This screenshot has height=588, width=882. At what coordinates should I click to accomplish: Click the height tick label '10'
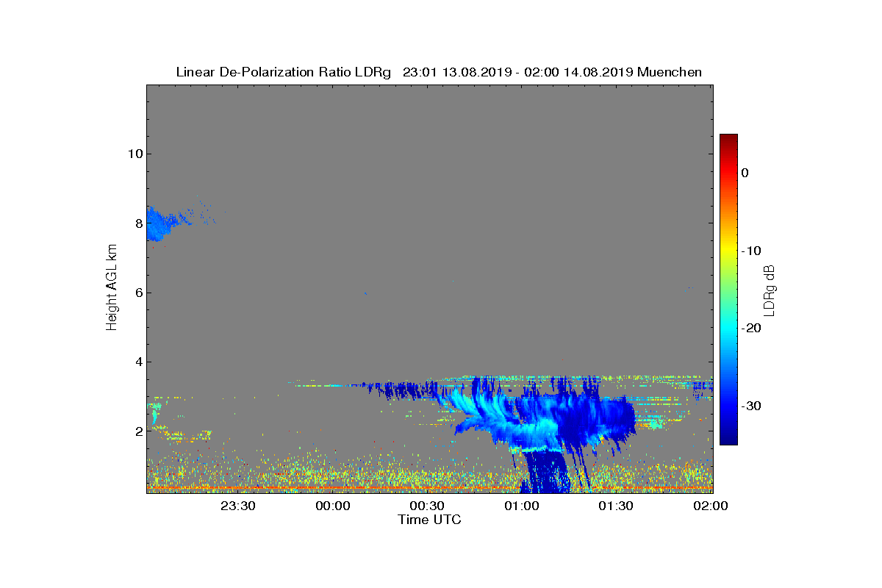tap(134, 154)
